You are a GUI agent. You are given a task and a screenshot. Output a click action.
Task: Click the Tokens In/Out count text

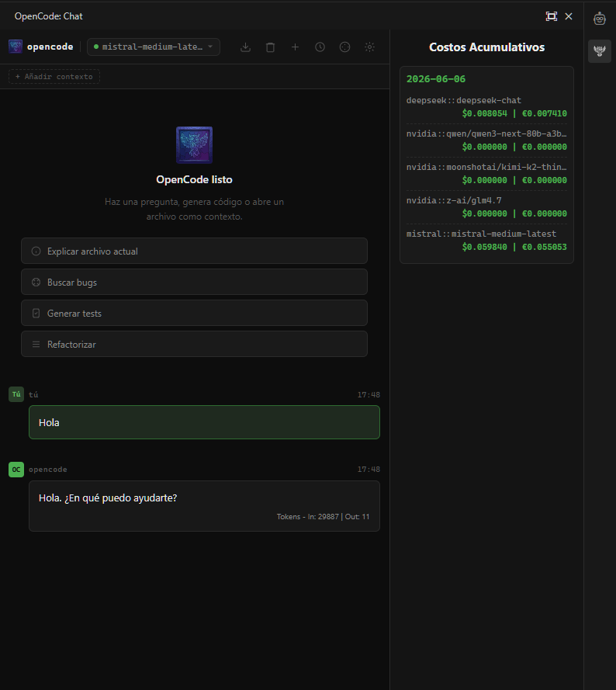pyautogui.click(x=323, y=517)
